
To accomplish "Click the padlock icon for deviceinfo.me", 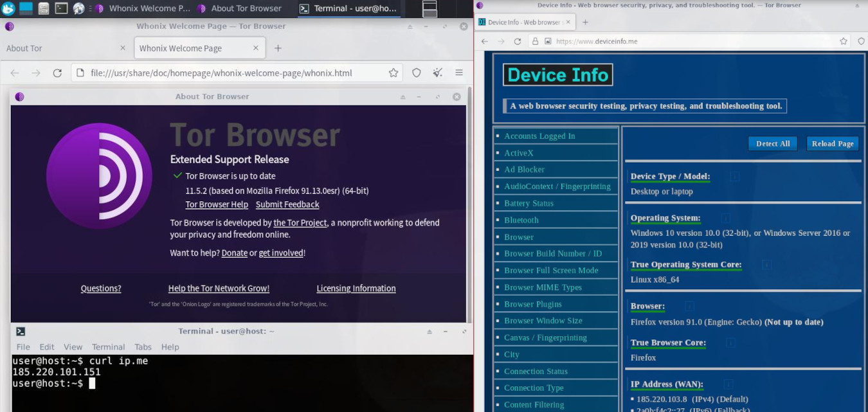I will coord(534,41).
